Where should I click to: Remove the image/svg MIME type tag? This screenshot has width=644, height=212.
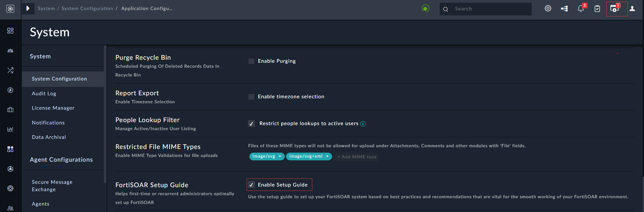point(280,156)
